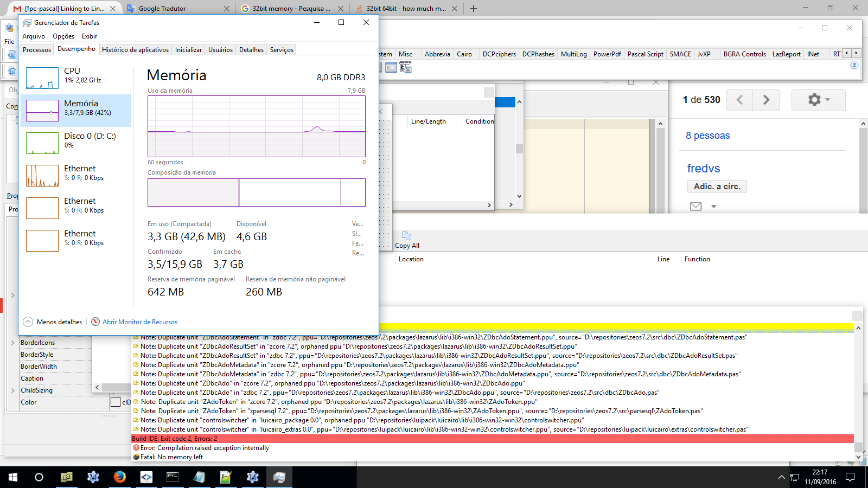The image size is (868, 488).
Task: Open Command Prompt from the taskbar
Action: [173, 477]
